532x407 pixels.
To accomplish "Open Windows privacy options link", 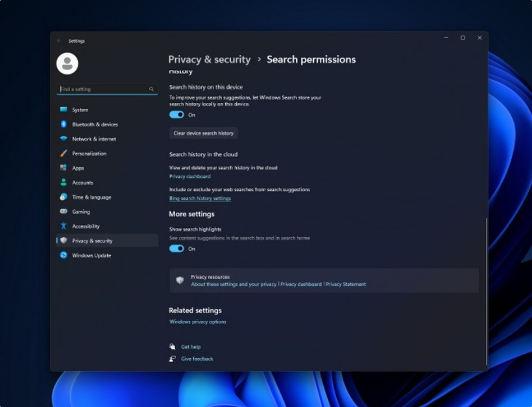I will [x=198, y=321].
